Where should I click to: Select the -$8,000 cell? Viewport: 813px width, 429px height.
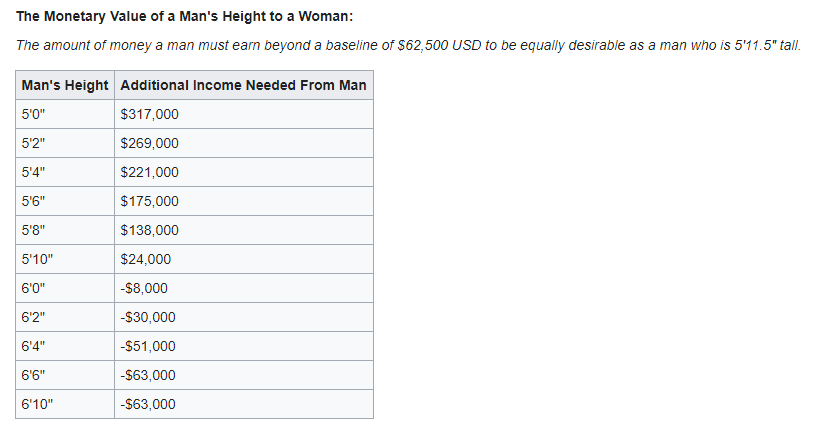coord(244,288)
